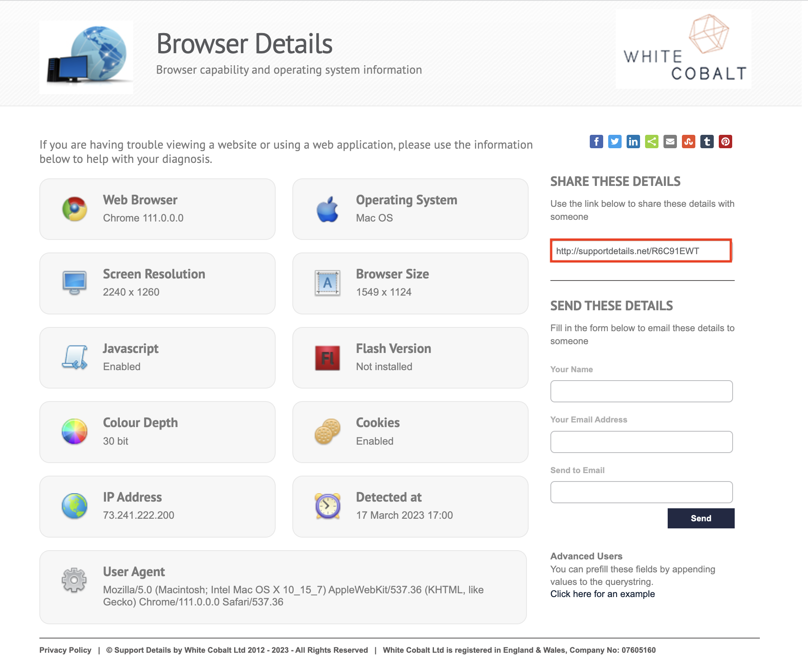Click the Javascript scroll icon
This screenshot has height=672, width=808.
click(75, 357)
